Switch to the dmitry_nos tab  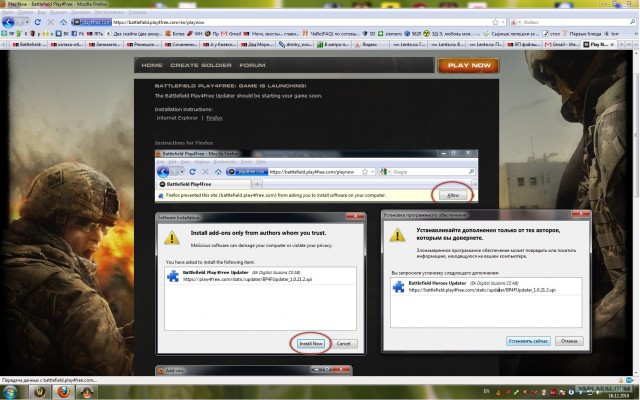[295, 44]
